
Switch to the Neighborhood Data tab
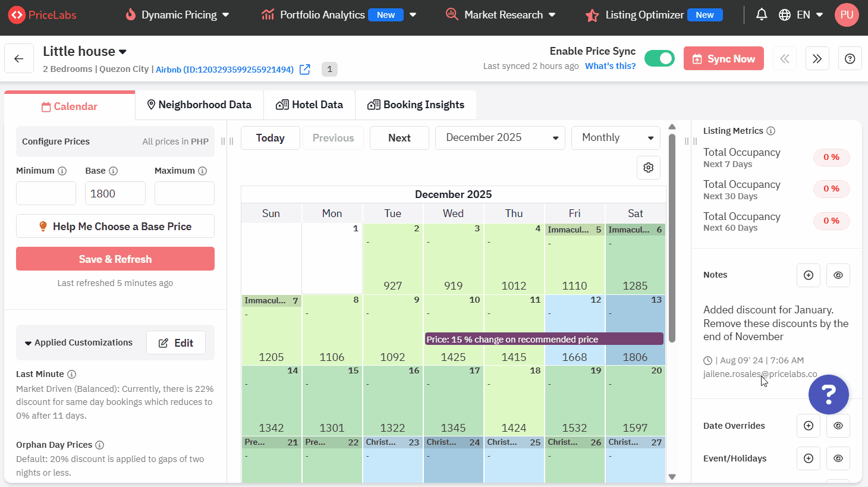click(x=199, y=105)
